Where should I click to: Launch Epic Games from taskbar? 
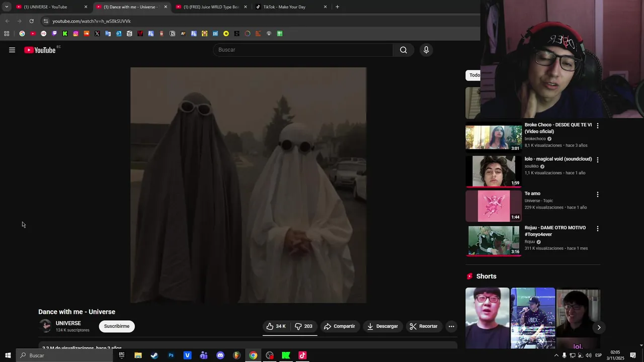click(x=122, y=355)
